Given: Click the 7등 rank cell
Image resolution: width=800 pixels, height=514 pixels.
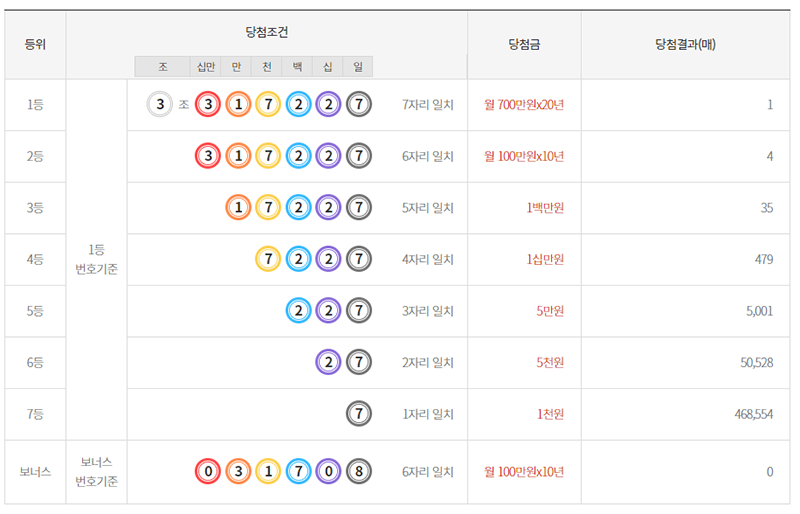Looking at the screenshot, I should pos(35,414).
